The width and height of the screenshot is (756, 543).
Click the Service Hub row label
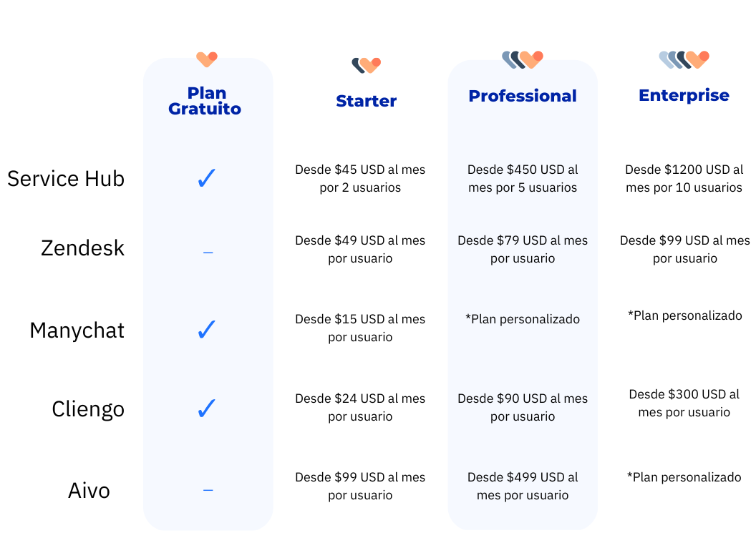tap(66, 179)
